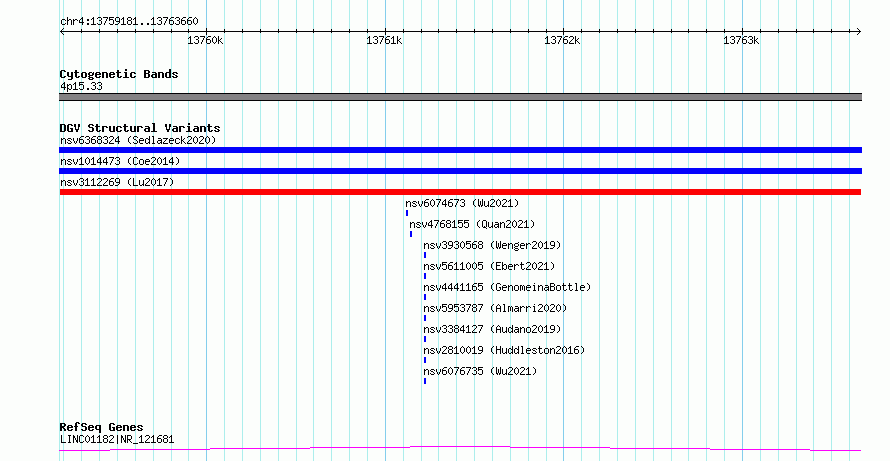The image size is (890, 461).
Task: Open variant nsv1014473 (Coe2014) label
Action: (x=120, y=161)
